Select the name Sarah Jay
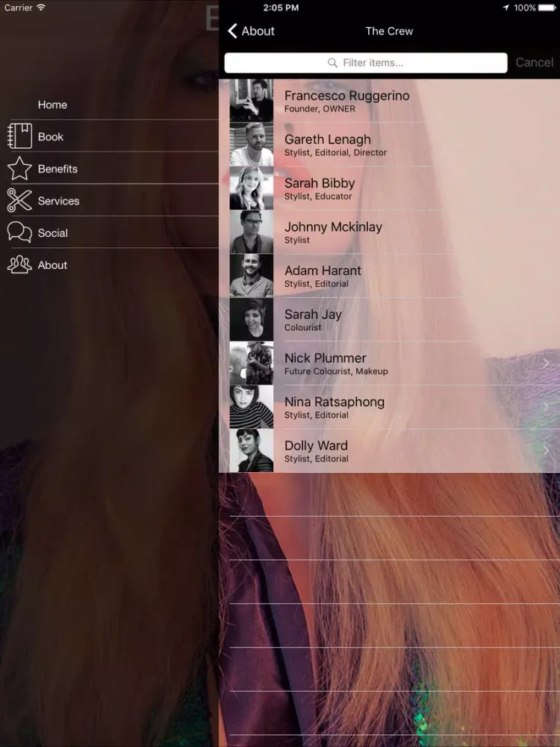Viewport: 560px width, 747px height. pyautogui.click(x=313, y=314)
